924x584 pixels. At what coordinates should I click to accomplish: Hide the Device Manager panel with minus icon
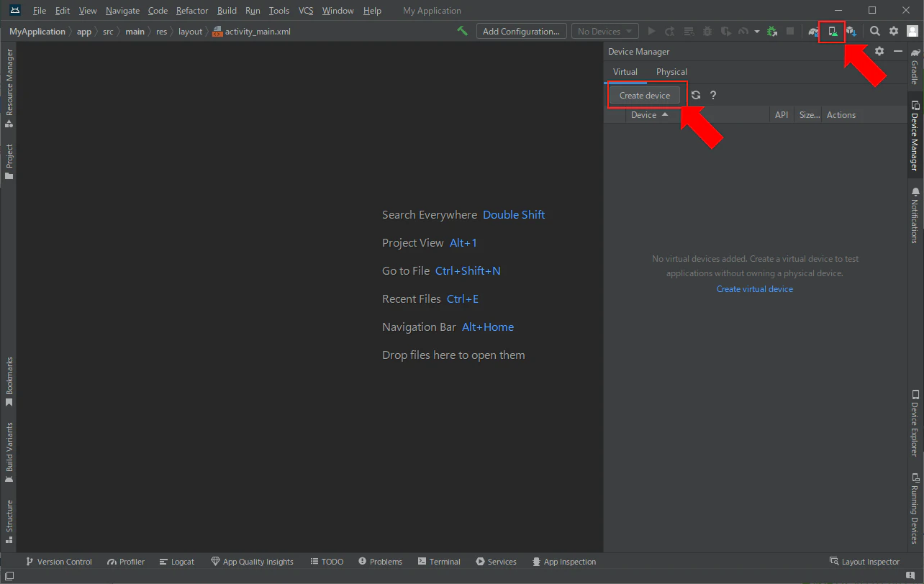(x=898, y=51)
